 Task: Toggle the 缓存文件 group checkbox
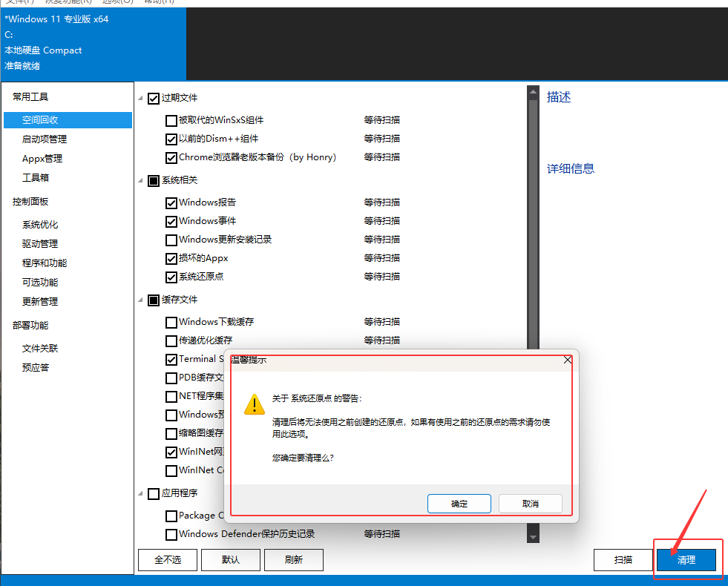[x=153, y=300]
